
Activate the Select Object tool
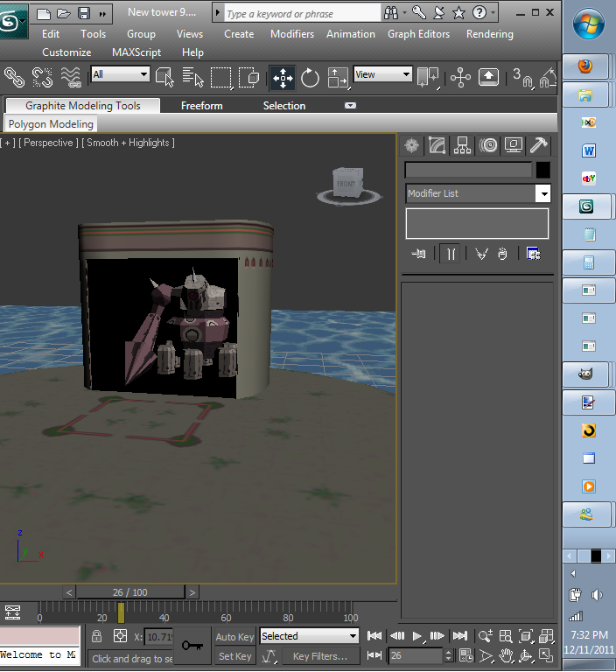pos(164,78)
